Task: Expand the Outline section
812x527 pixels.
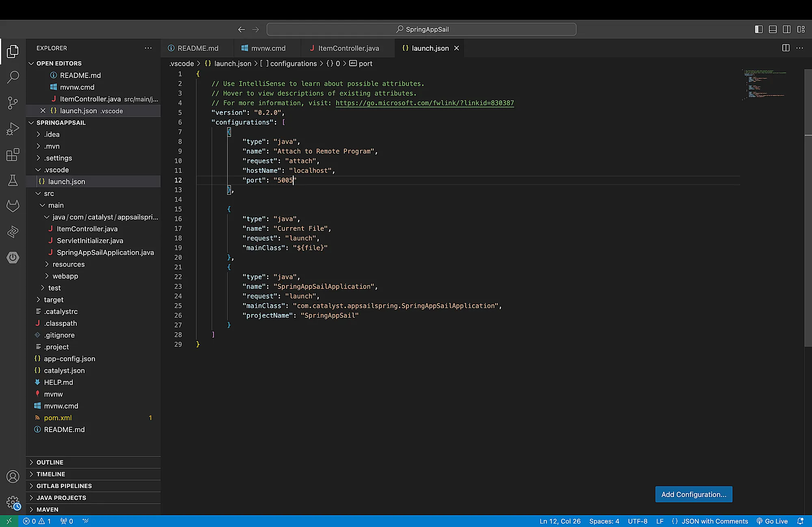Action: (x=93, y=462)
